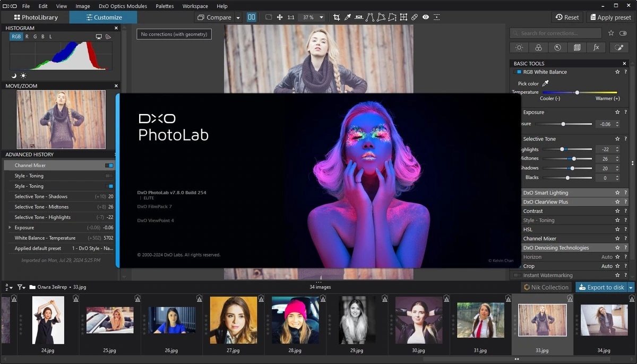This screenshot has height=364, width=637.
Task: Select the Crop tool in the top toolbar
Action: click(337, 18)
